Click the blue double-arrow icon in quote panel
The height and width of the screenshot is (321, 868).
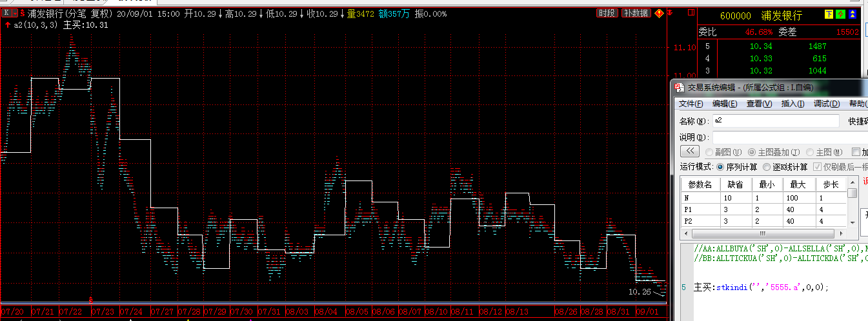[x=851, y=15]
